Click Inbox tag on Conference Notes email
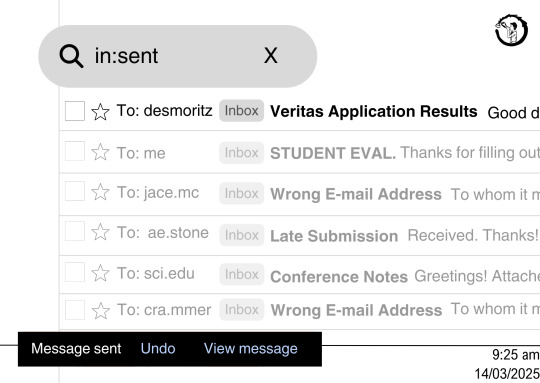 pos(241,275)
